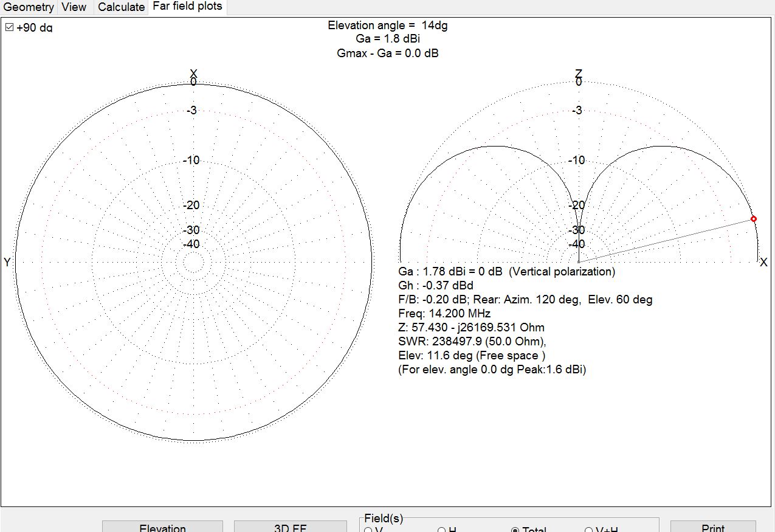The width and height of the screenshot is (775, 532).
Task: Enable the V+H field radio option
Action: point(588,530)
